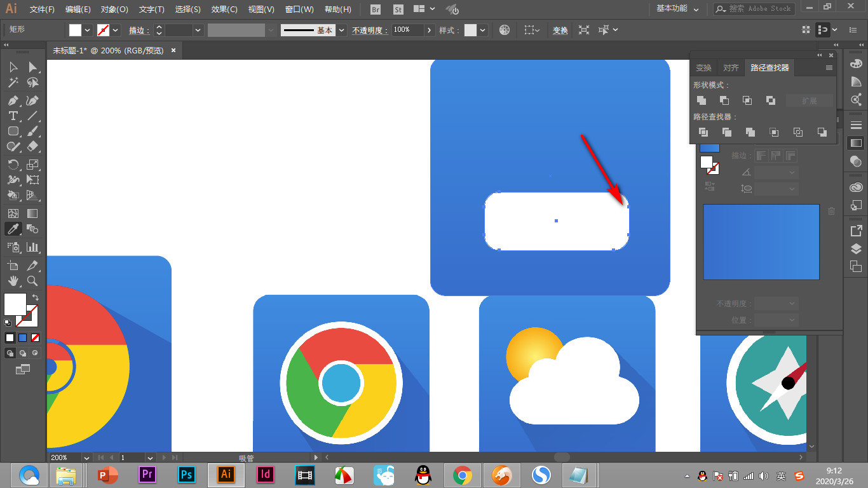
Task: Open 窗口(W) menu
Action: [x=299, y=10]
